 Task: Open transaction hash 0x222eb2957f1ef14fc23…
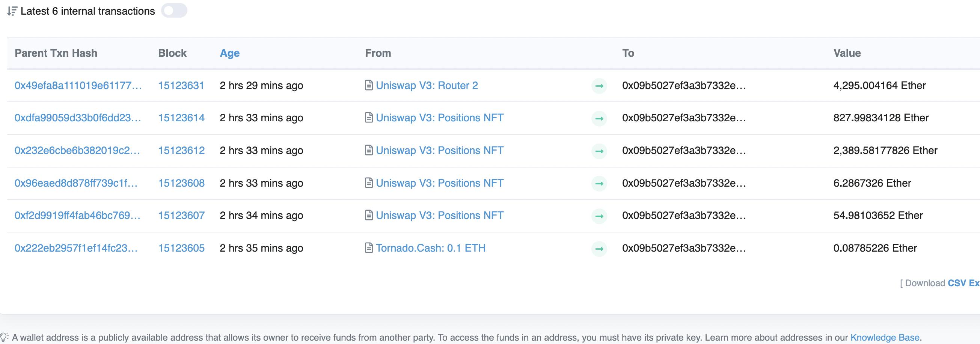76,248
